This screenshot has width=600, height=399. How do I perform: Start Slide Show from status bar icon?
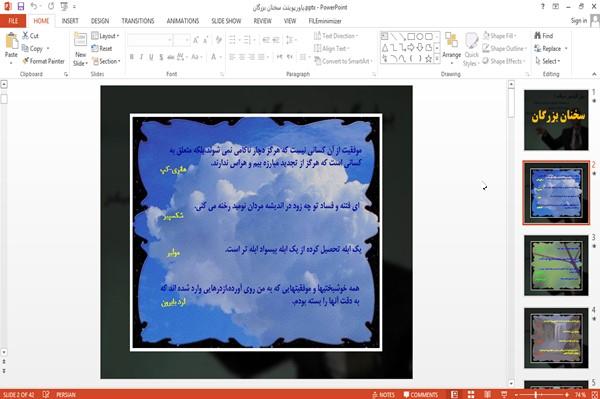click(504, 394)
